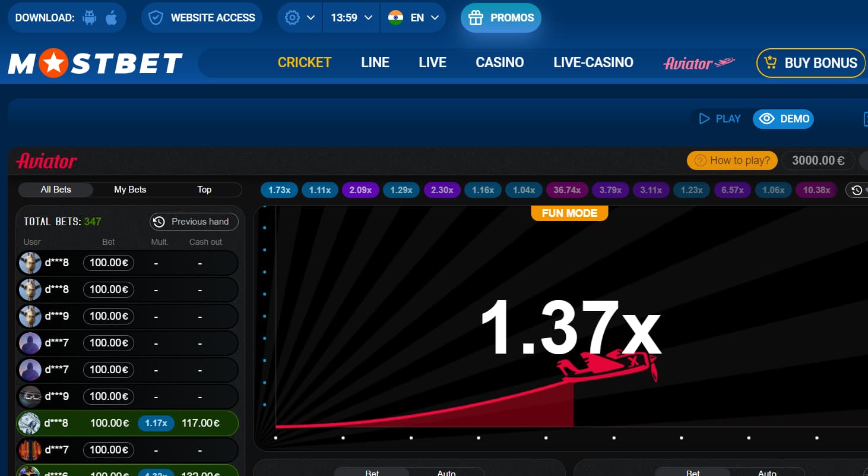Switch to Demo mode
The height and width of the screenshot is (476, 868).
pos(783,119)
